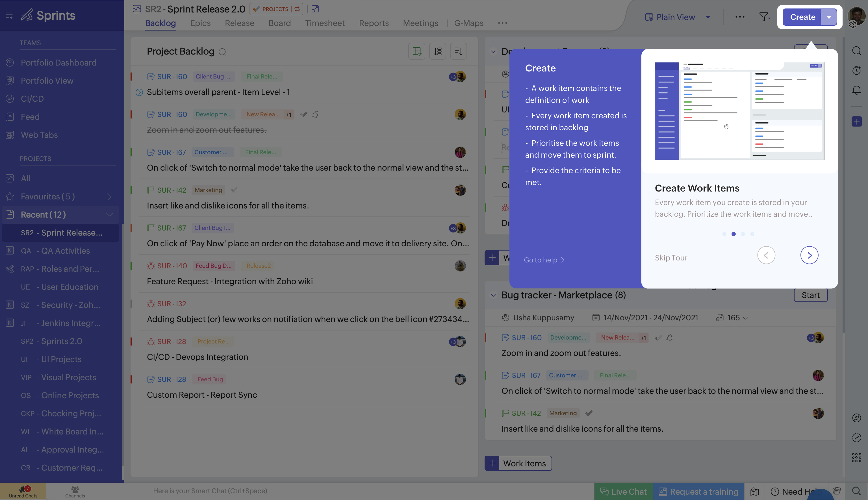This screenshot has width=868, height=500.
Task: Collapse the Recent (12) projects section
Action: 109,215
